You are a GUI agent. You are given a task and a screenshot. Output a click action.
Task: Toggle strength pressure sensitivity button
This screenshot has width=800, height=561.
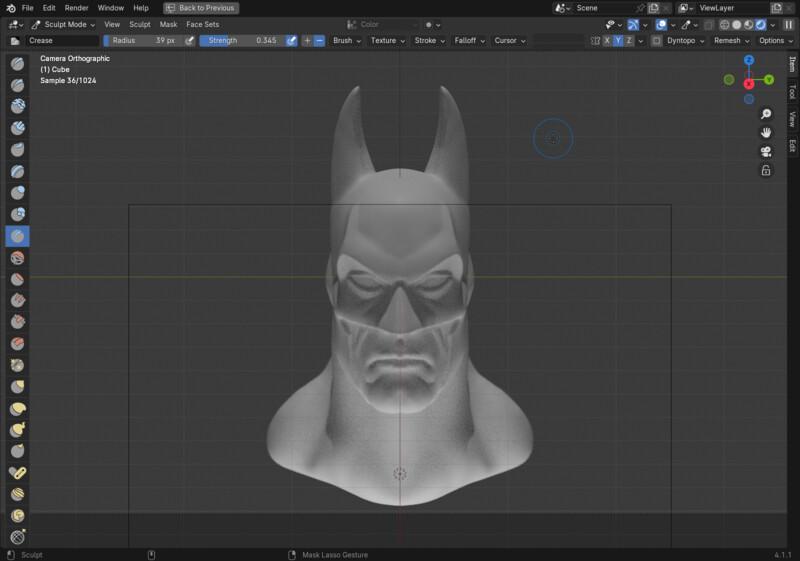pyautogui.click(x=291, y=41)
